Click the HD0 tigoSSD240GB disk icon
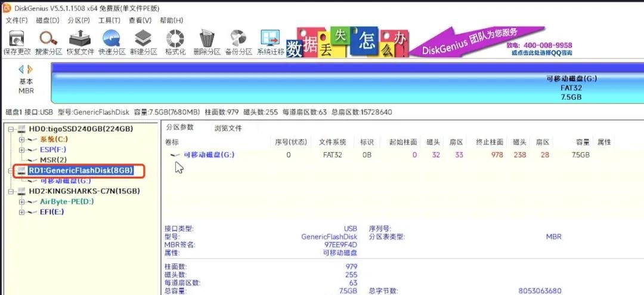 click(22, 129)
